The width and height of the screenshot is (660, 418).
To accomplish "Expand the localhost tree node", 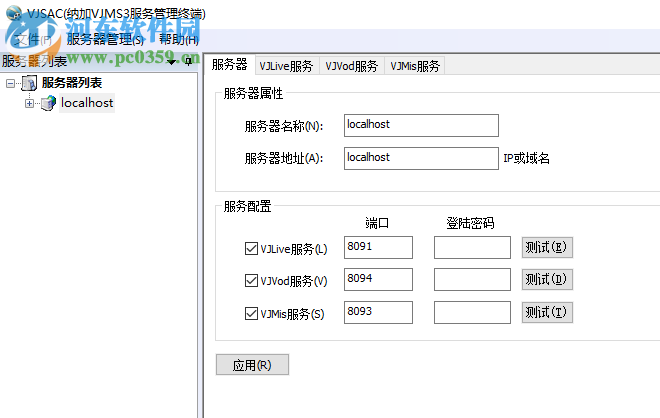I will [29, 103].
